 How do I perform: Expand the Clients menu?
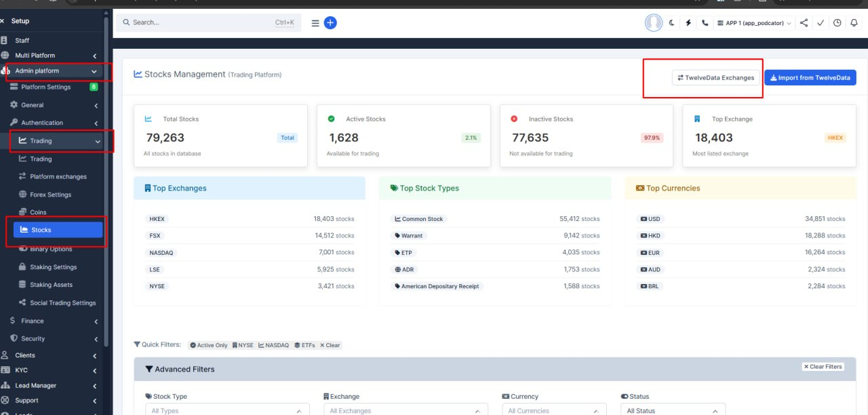click(x=95, y=355)
